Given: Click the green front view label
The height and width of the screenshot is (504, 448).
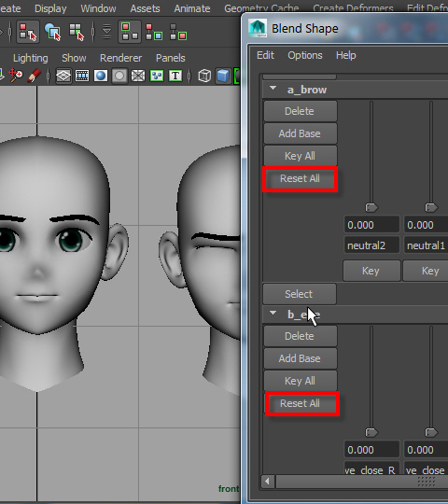Looking at the screenshot, I should pos(229,489).
